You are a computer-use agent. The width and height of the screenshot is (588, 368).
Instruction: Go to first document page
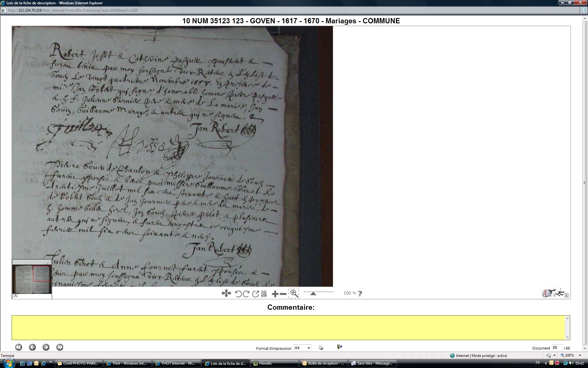[x=19, y=347]
